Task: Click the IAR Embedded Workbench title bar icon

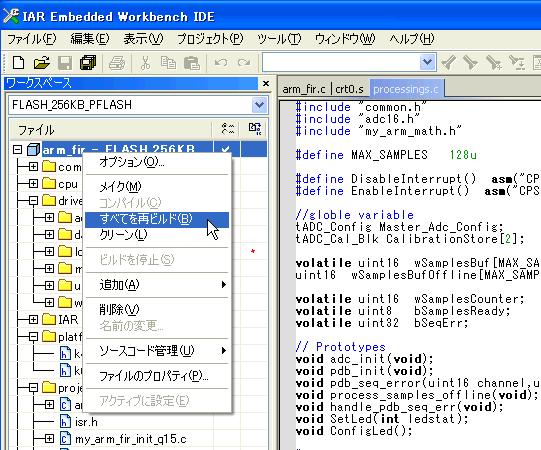Action: point(11,16)
